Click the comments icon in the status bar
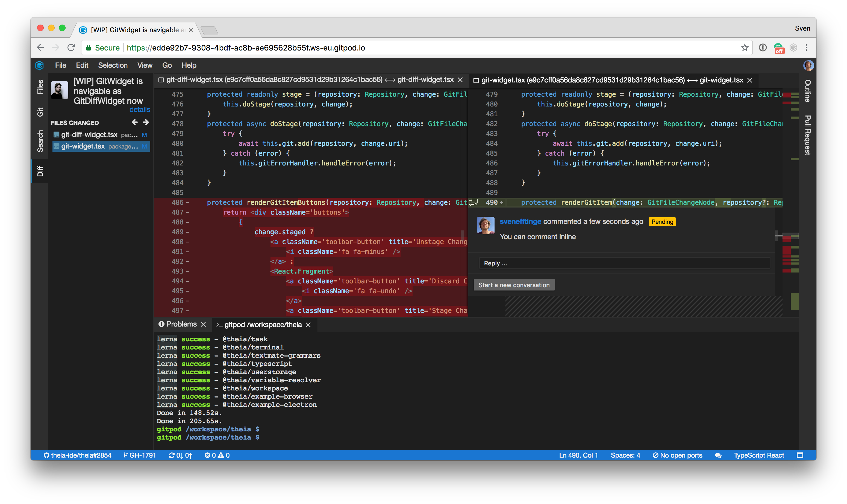This screenshot has height=504, width=847. tap(718, 455)
